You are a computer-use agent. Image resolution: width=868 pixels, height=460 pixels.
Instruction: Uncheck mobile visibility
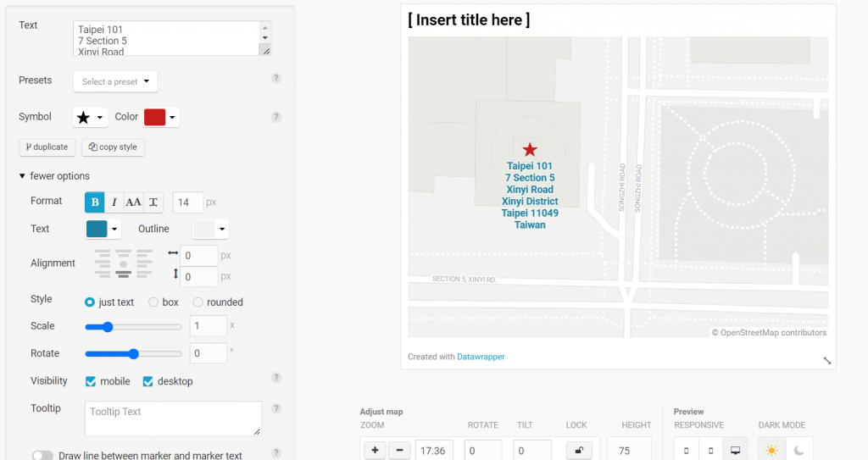91,381
